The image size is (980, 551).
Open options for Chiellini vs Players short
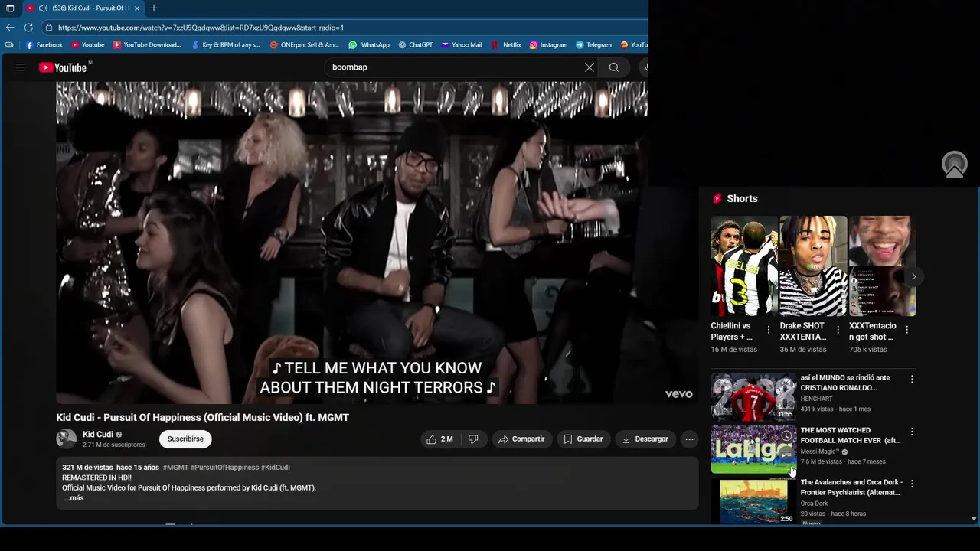pos(769,330)
